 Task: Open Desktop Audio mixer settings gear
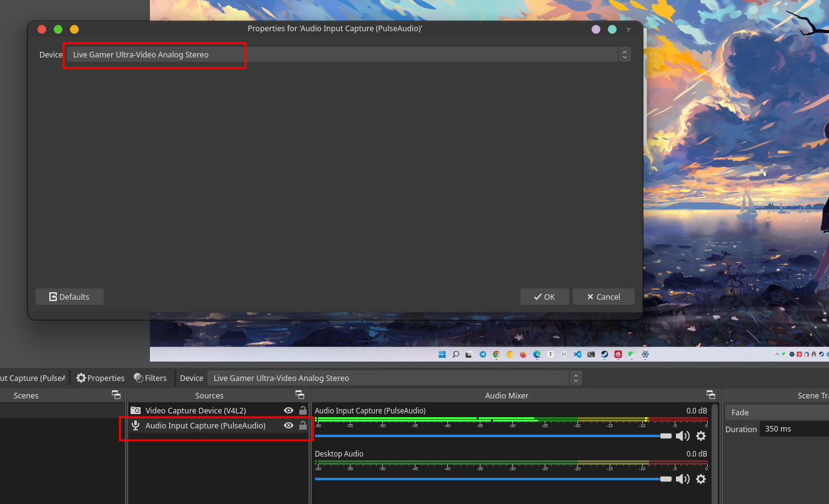[x=701, y=479]
